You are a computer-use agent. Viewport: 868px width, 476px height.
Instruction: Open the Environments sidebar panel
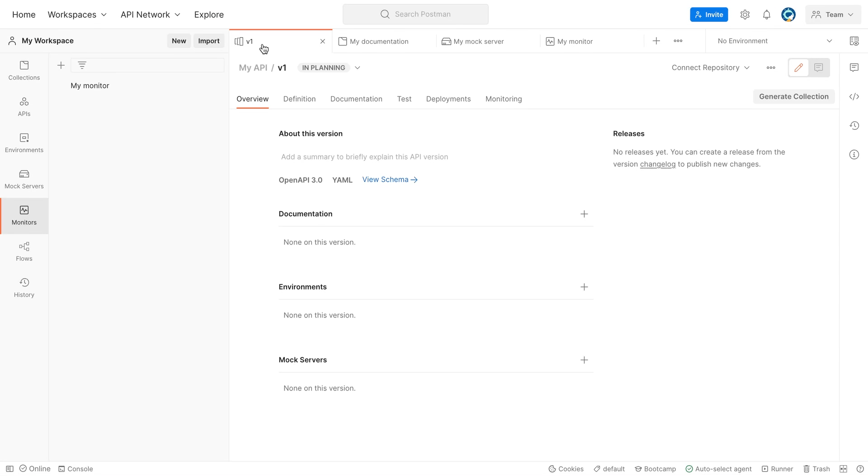(x=24, y=143)
